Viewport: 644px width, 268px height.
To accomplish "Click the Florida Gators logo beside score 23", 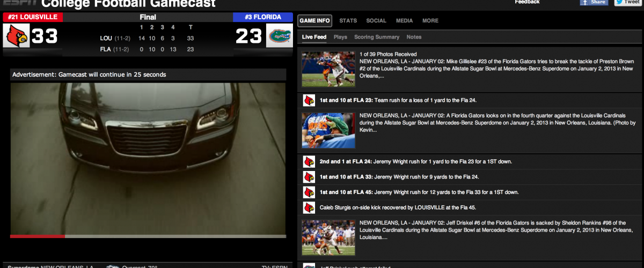I will tap(280, 36).
